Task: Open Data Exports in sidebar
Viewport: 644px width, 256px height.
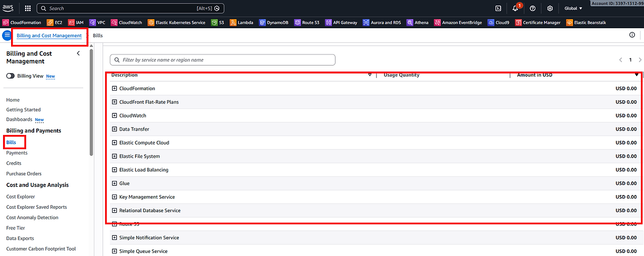Action: click(20, 238)
